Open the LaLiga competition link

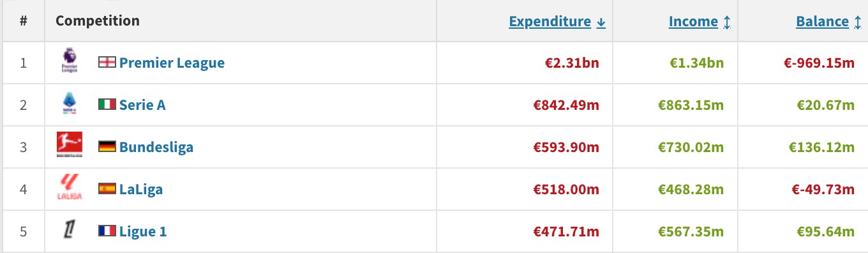141,189
